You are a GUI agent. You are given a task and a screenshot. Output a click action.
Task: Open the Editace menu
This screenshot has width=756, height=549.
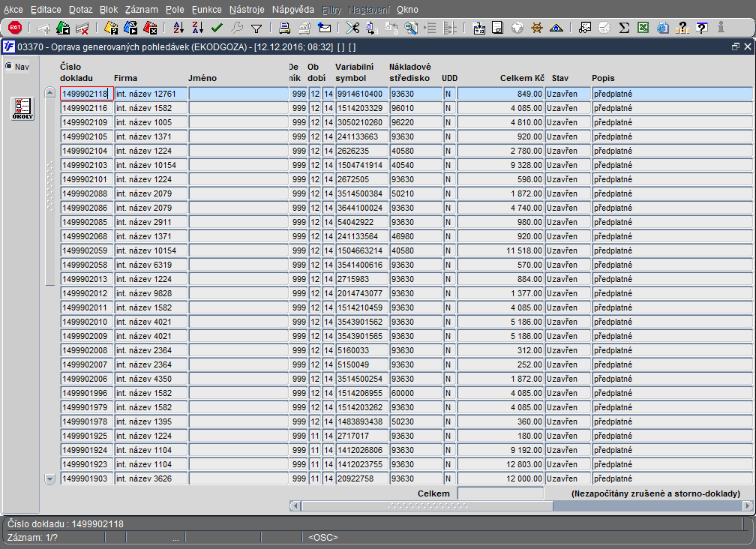point(46,10)
